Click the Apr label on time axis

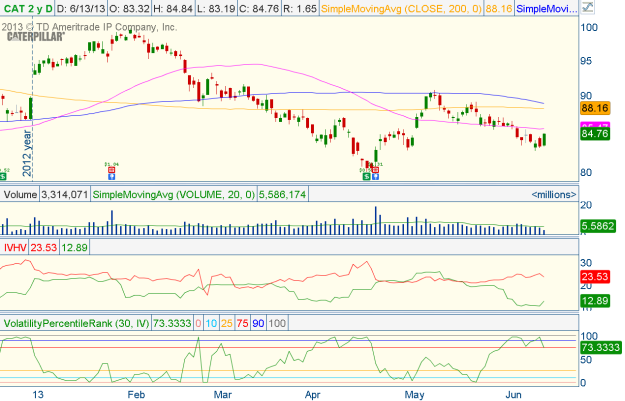(312, 395)
